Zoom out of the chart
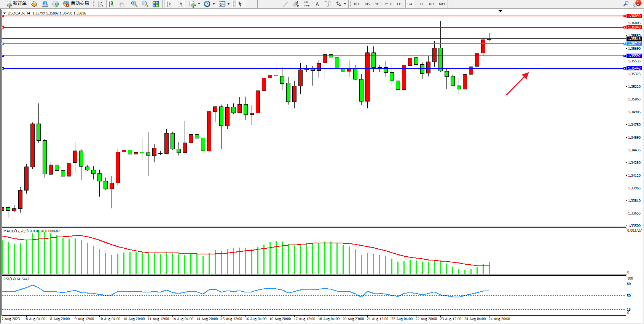The width and height of the screenshot is (644, 324). pos(145,4)
